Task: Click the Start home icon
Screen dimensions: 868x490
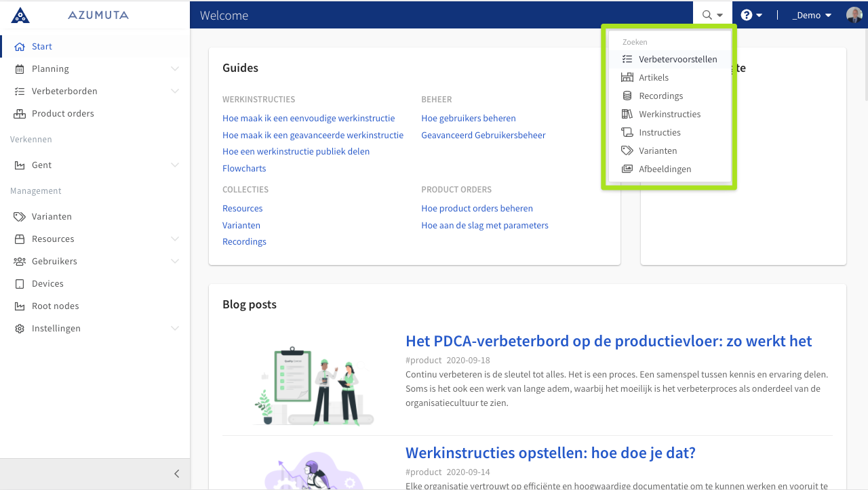Action: [x=19, y=47]
